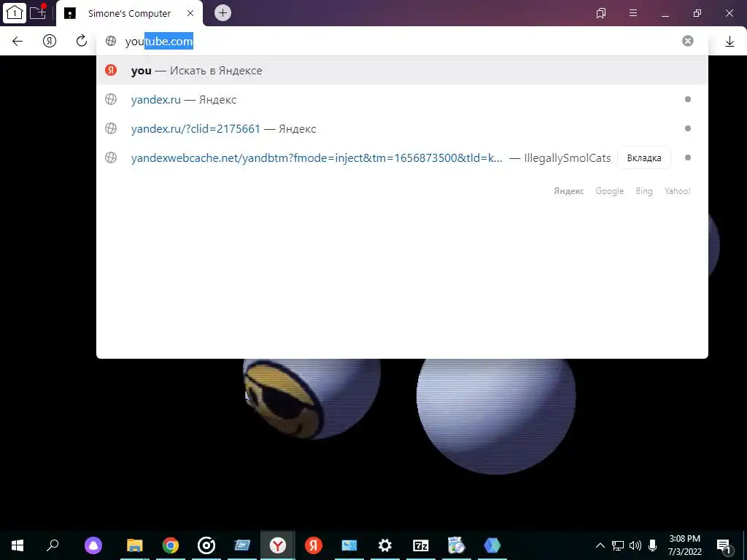Go back with the arrow button
Viewport: 747px width, 560px height.
coord(18,41)
